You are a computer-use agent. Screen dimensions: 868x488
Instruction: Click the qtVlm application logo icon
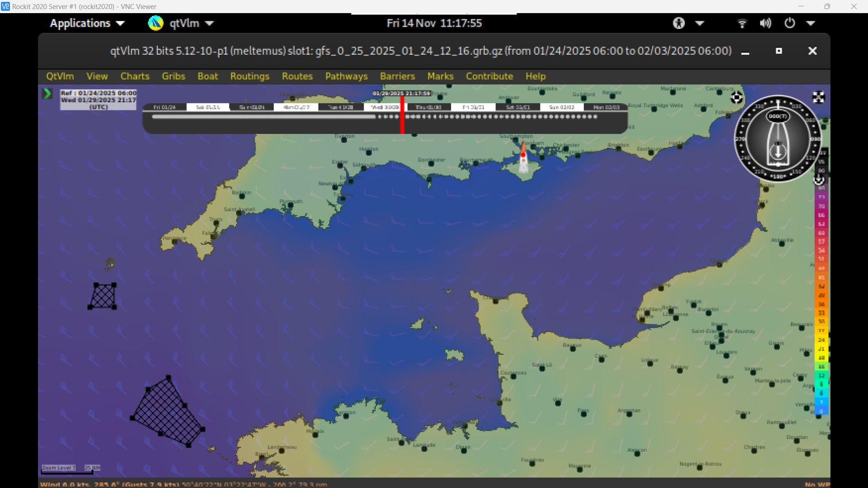(156, 23)
